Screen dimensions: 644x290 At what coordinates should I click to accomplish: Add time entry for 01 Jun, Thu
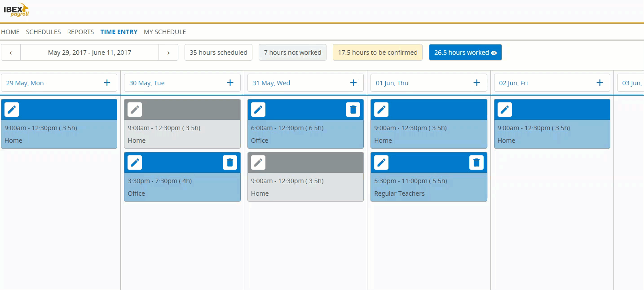[x=476, y=83]
